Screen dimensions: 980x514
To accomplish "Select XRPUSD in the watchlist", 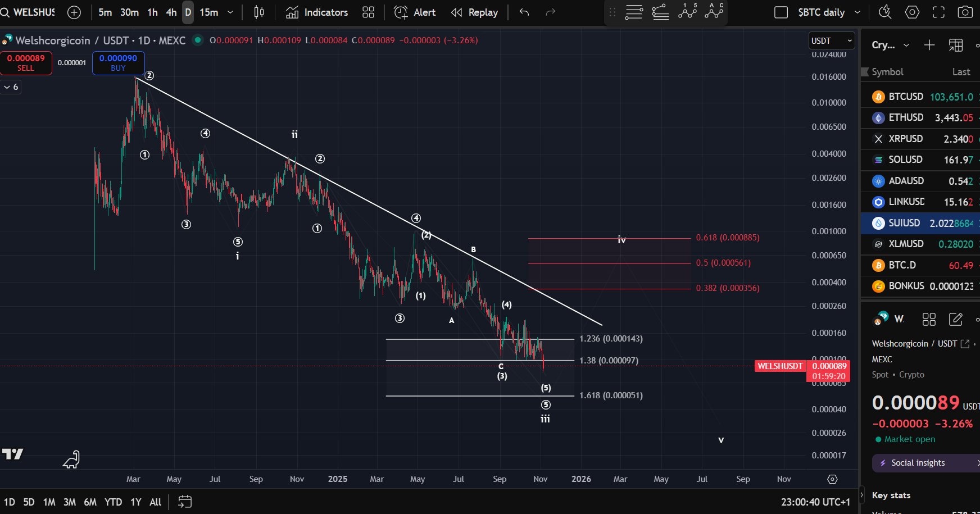I will click(920, 139).
